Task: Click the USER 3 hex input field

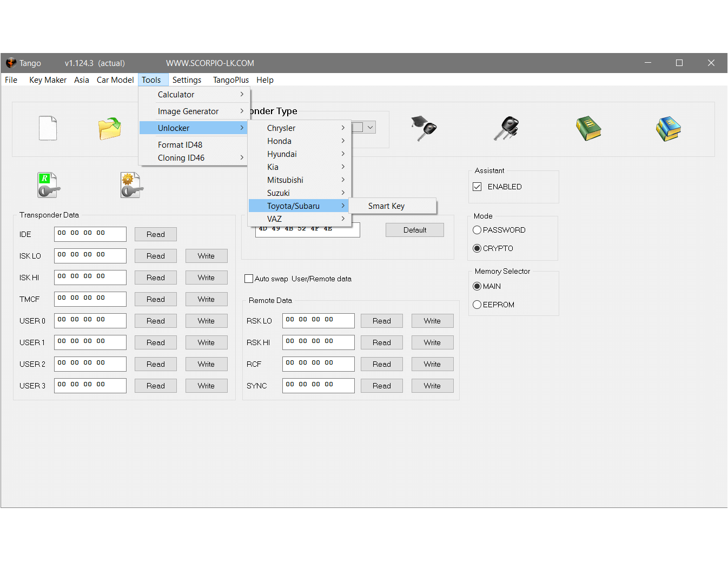Action: pyautogui.click(x=90, y=386)
